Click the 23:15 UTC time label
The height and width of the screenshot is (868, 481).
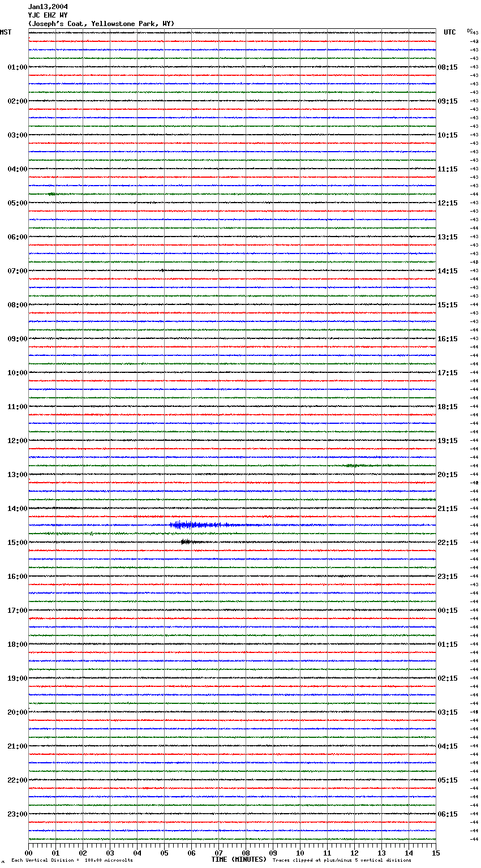pyautogui.click(x=448, y=577)
